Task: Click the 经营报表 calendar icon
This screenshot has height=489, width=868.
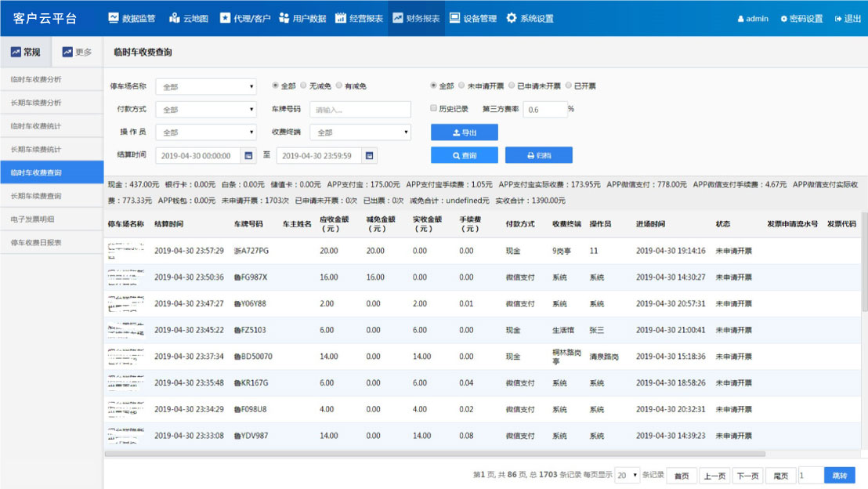Action: point(341,18)
